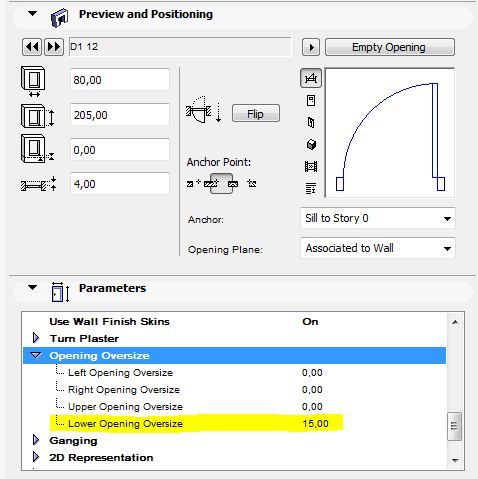The image size is (478, 479).
Task: Expand Turn Plaster parameter group
Action: [36, 338]
